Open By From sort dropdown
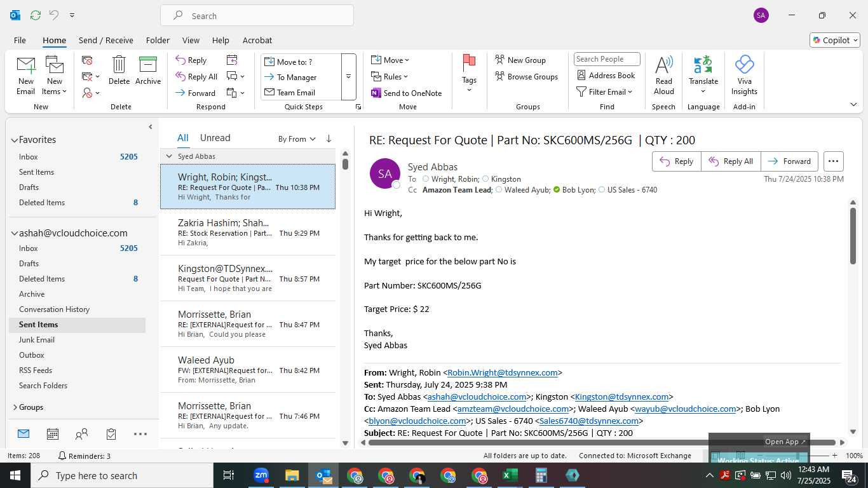Screen dimensions: 868x488 pos(297,139)
